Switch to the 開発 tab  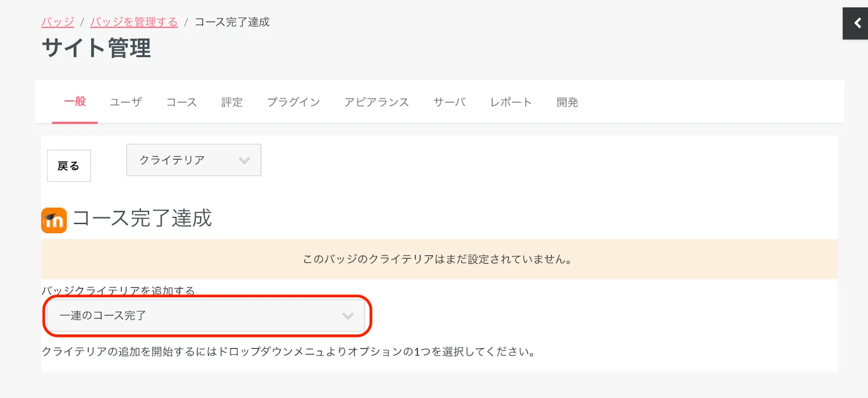[567, 102]
